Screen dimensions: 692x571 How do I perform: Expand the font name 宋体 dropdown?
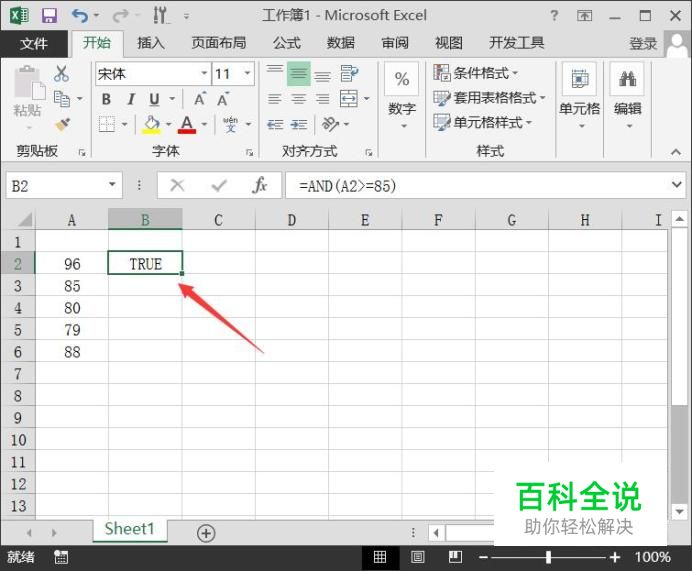[204, 73]
